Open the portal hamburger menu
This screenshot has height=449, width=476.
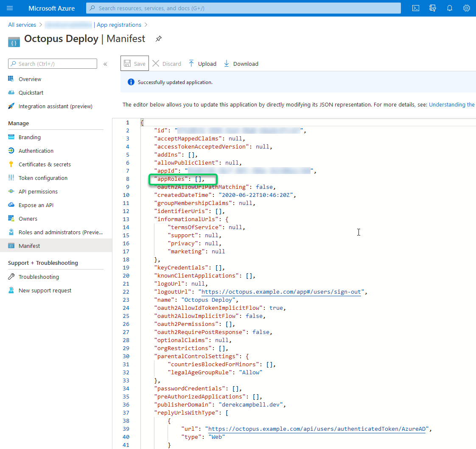click(10, 8)
